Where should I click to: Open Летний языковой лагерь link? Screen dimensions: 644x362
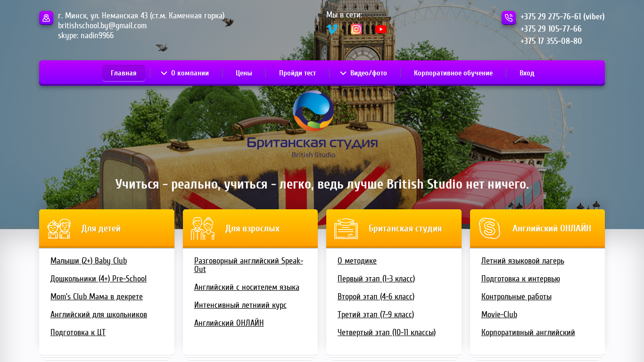click(x=522, y=261)
